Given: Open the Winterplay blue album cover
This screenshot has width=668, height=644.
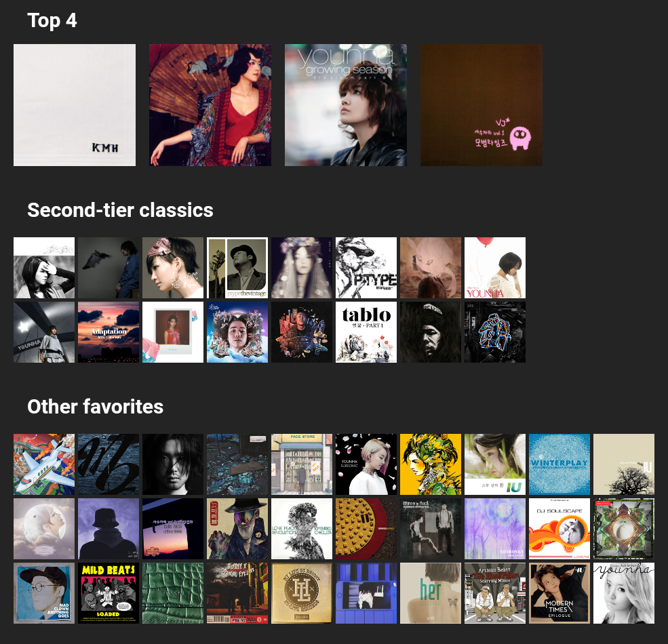Looking at the screenshot, I should (559, 464).
